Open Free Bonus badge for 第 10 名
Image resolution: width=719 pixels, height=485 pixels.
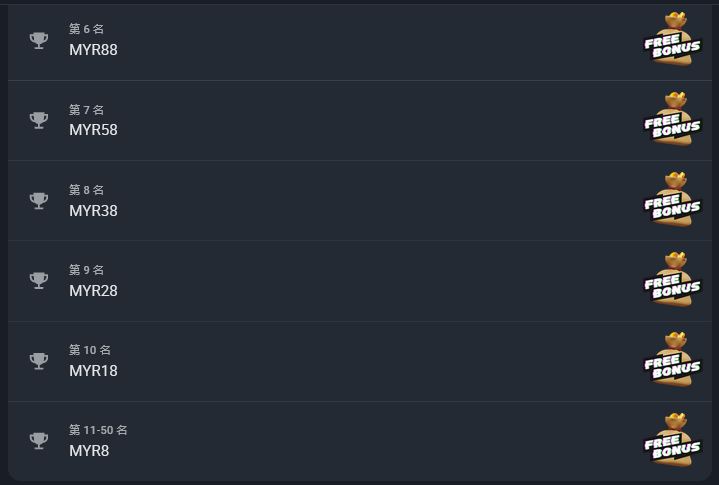click(672, 360)
